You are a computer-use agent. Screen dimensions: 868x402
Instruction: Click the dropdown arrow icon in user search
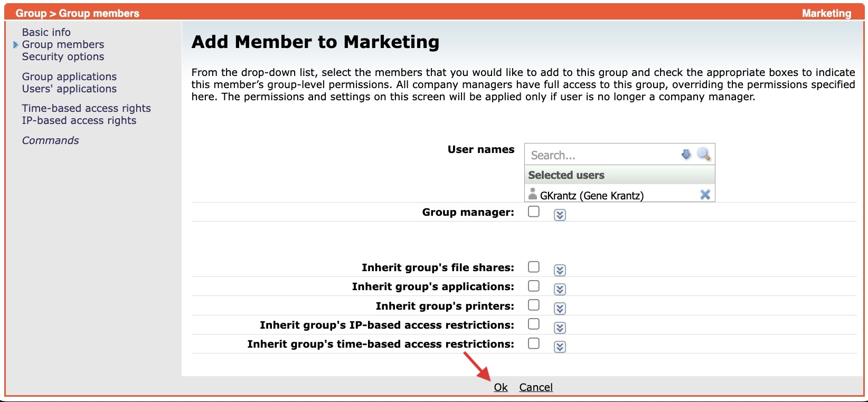tap(686, 155)
